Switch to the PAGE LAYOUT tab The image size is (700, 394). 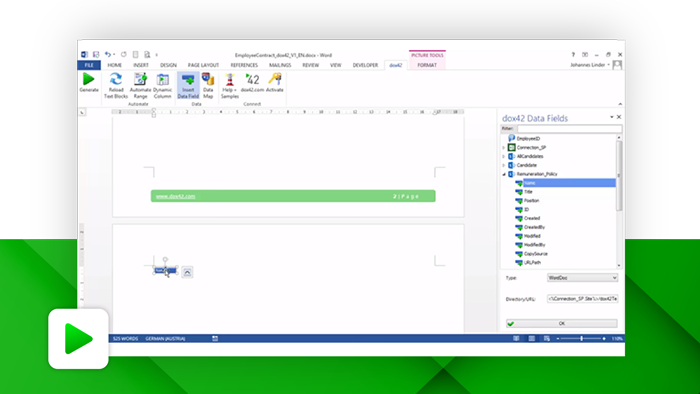click(x=203, y=65)
